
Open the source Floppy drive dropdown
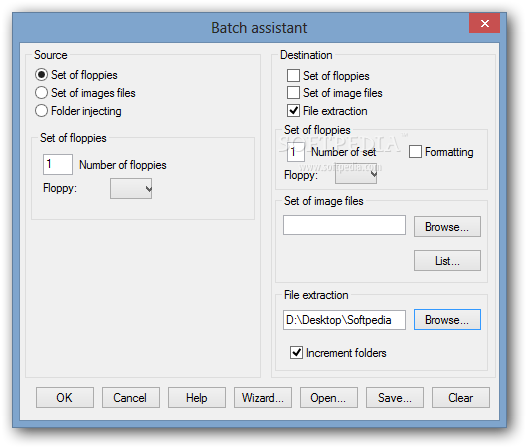(x=131, y=189)
